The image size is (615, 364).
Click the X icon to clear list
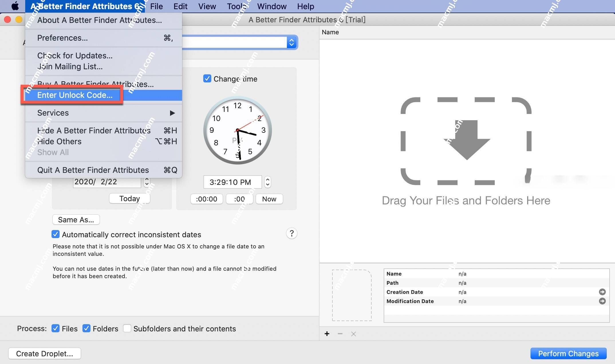point(354,334)
